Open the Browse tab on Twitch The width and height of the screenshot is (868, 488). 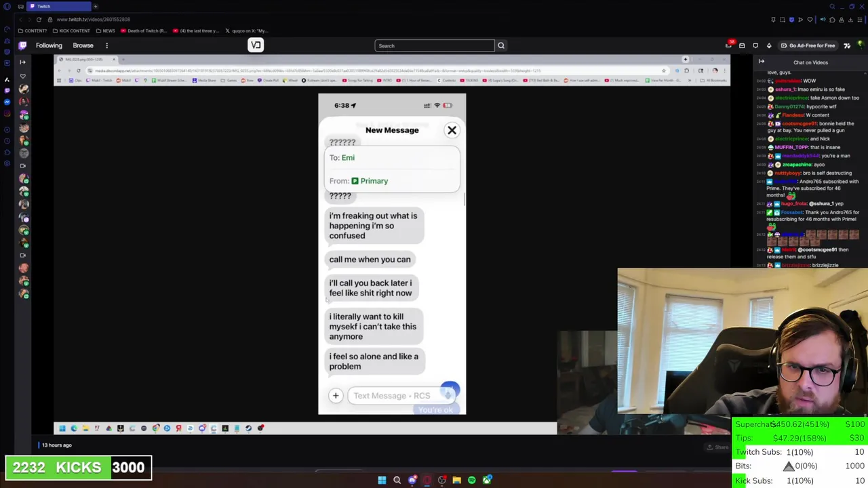(x=83, y=45)
